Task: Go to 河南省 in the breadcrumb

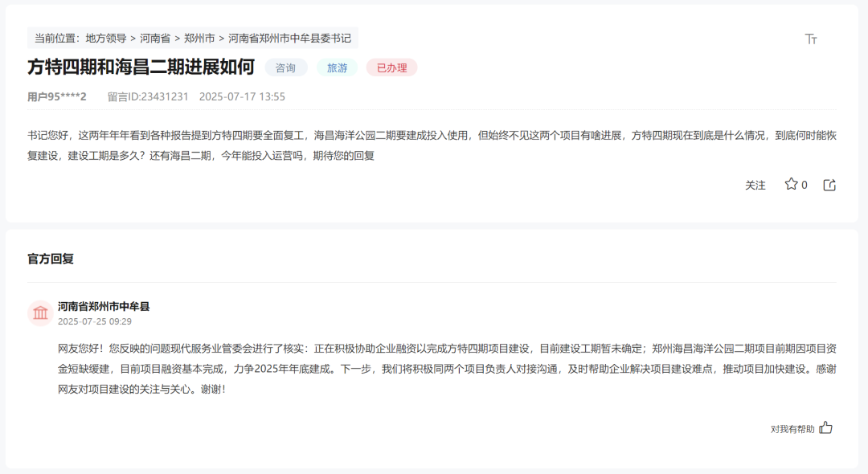Action: click(x=155, y=39)
